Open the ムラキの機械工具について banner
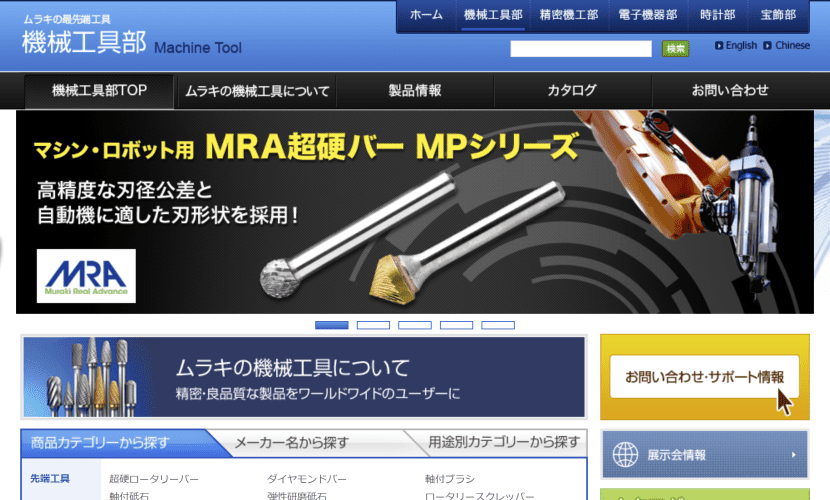The height and width of the screenshot is (500, 830). point(304,377)
